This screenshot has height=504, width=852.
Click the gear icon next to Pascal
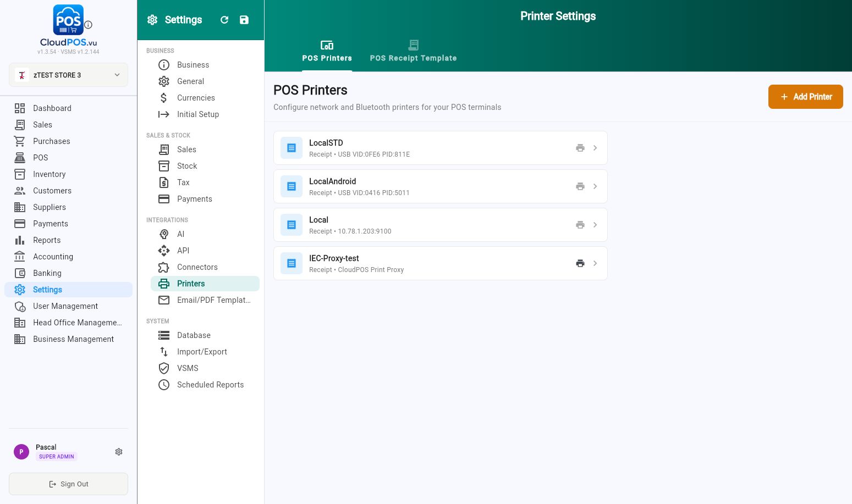pos(119,452)
